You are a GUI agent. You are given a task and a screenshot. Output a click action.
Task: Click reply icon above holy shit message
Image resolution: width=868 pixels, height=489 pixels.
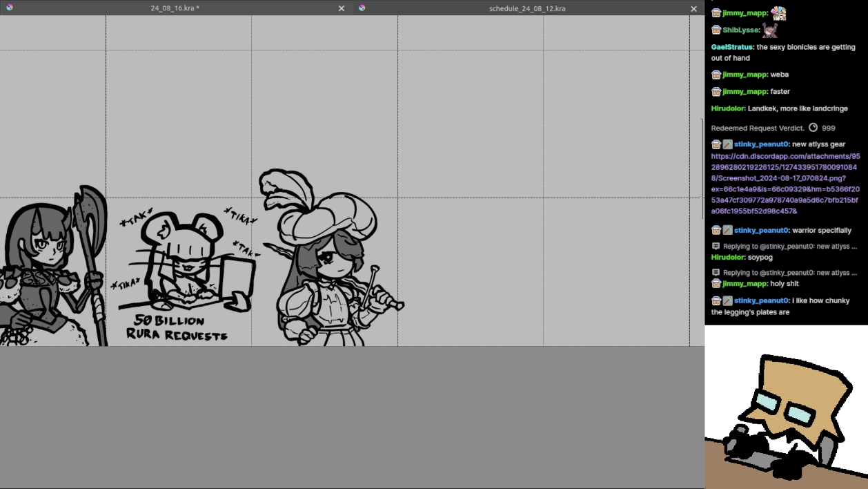[x=716, y=272]
